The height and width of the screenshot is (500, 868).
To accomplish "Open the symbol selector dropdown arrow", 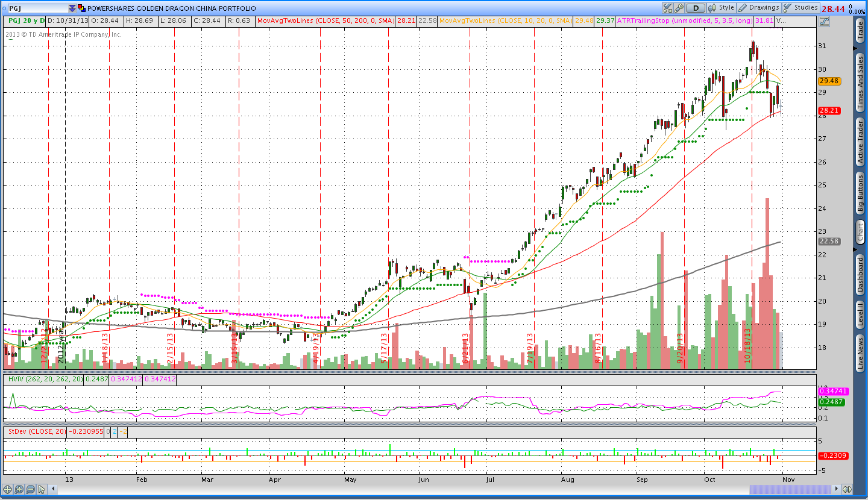I will click(72, 8).
